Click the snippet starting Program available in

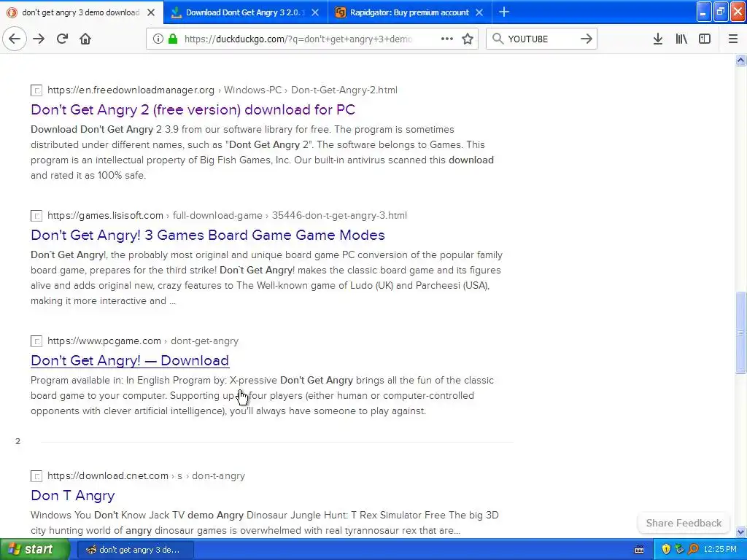pyautogui.click(x=262, y=395)
